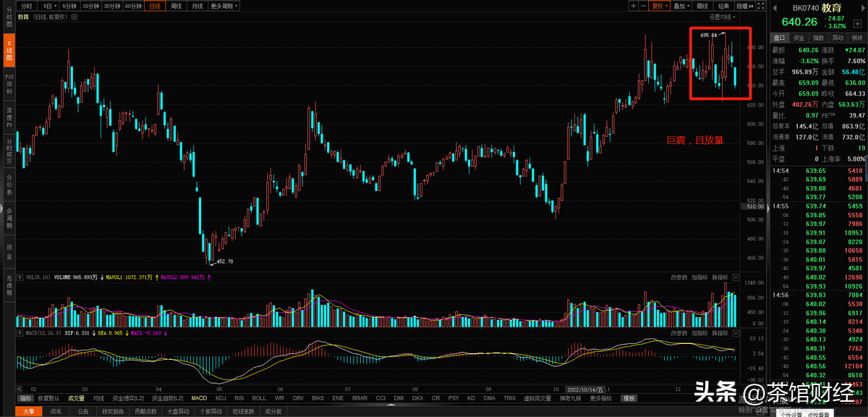Switch to 5分钟 period
The width and height of the screenshot is (868, 417).
click(x=69, y=6)
